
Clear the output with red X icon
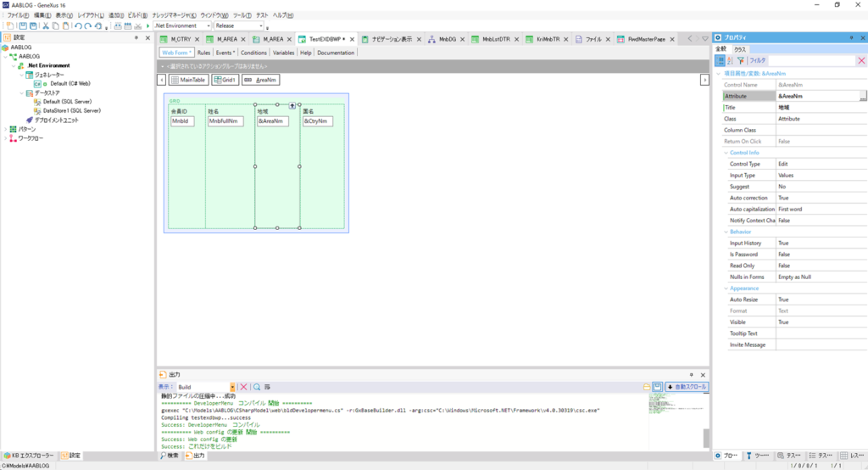[243, 387]
